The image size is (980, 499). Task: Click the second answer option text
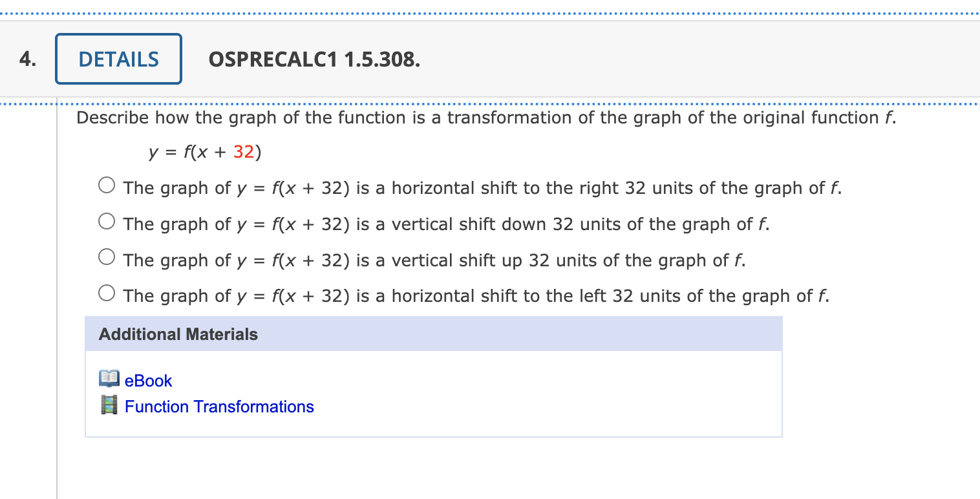447,224
